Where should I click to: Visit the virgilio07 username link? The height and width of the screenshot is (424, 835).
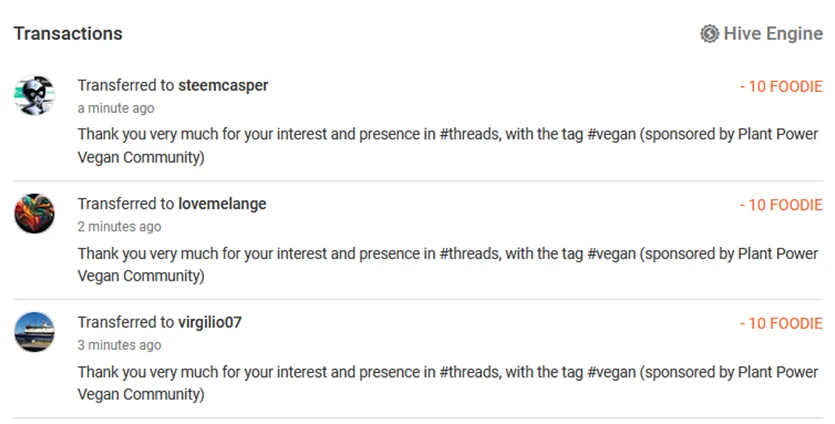(x=210, y=322)
